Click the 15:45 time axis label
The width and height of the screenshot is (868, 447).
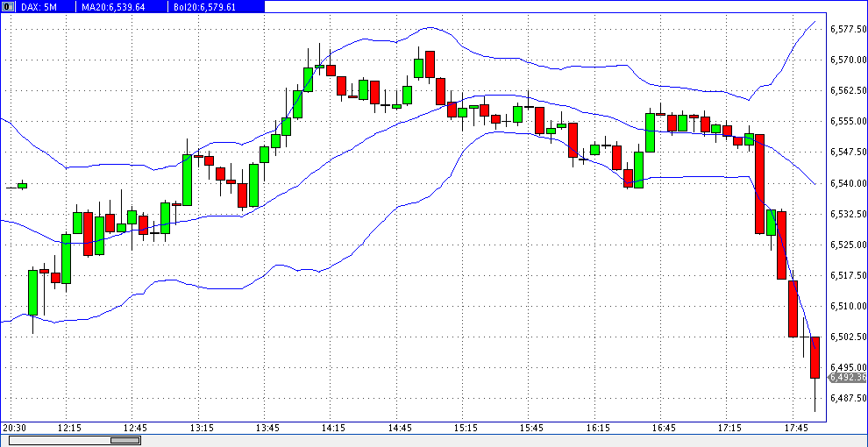[532, 429]
